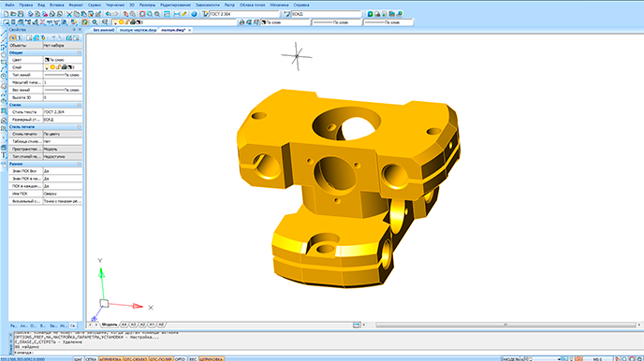Click the blue globe help icon
644x361 pixels.
(x=195, y=14)
